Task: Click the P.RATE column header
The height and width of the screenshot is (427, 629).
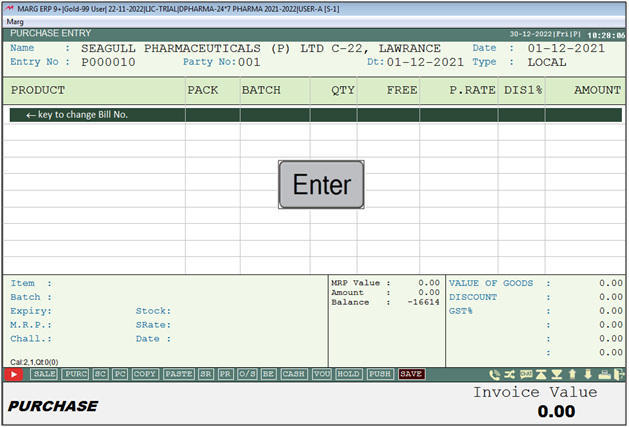Action: click(x=472, y=90)
